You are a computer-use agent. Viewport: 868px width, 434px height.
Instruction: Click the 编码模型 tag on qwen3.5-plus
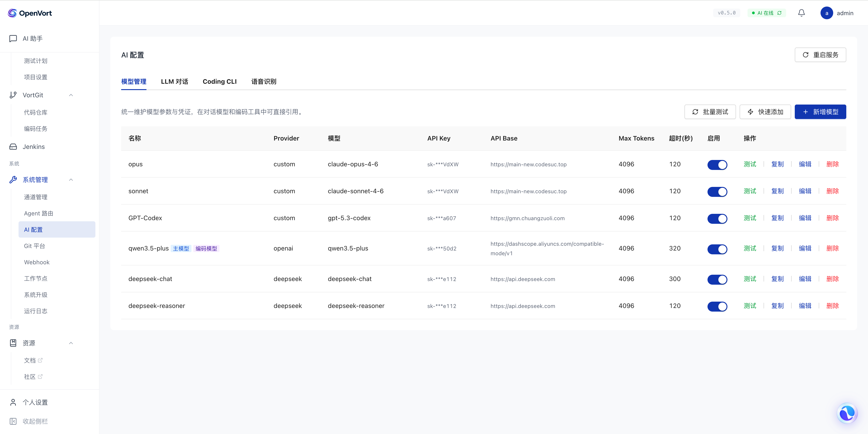206,248
